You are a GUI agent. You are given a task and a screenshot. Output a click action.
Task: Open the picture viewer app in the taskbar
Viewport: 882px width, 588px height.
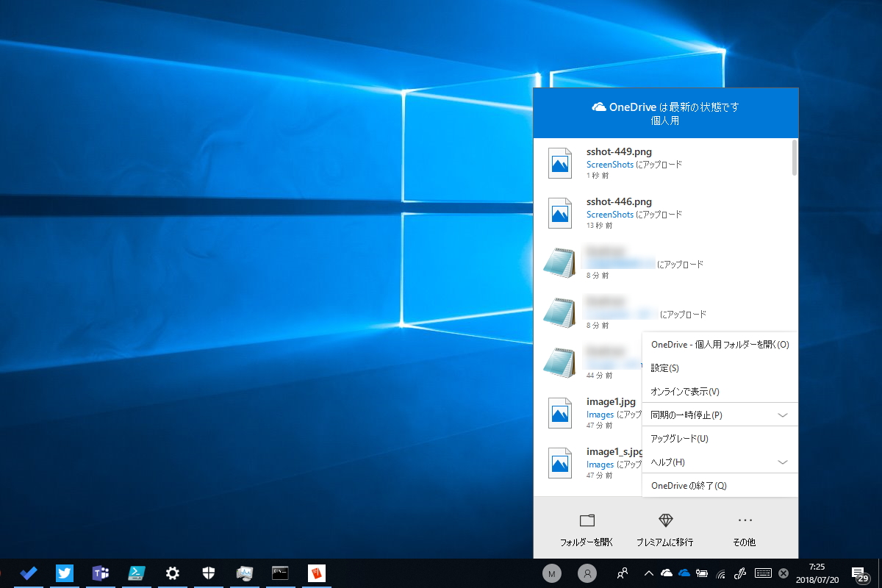coord(244,573)
